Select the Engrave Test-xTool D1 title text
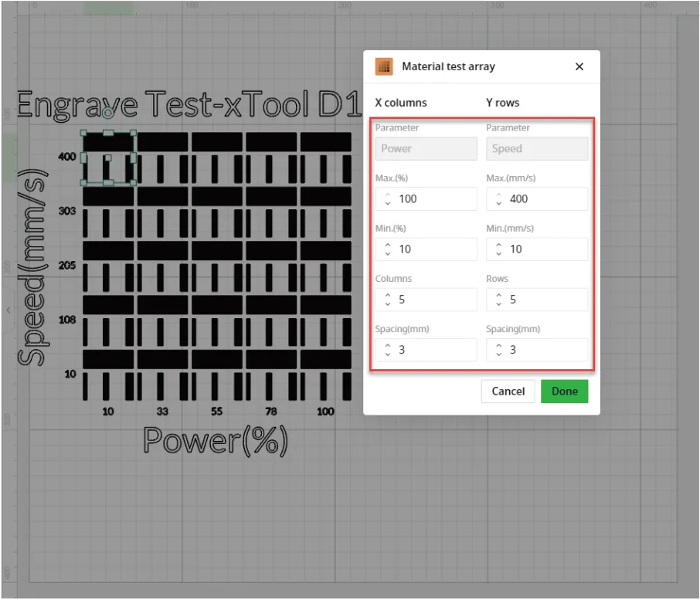The height and width of the screenshot is (600, 700). 189,105
